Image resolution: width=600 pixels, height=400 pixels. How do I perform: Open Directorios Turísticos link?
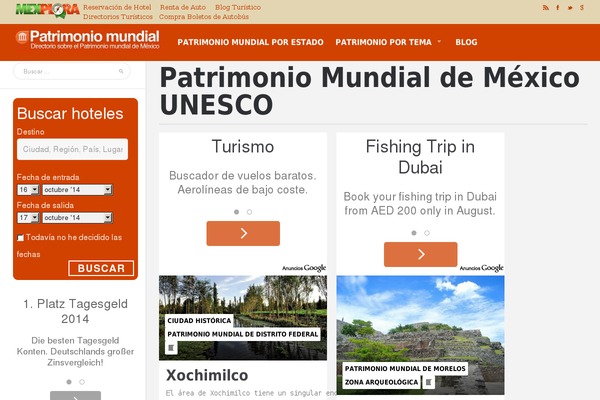coord(118,17)
